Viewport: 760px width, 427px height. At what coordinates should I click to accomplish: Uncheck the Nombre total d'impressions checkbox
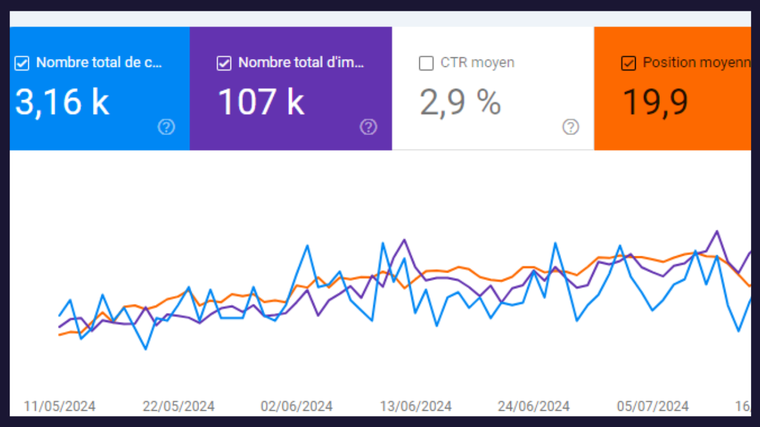[x=224, y=63]
